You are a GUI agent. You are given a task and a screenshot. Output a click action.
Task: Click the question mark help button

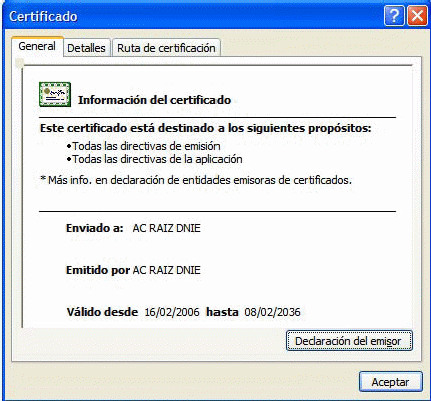394,16
